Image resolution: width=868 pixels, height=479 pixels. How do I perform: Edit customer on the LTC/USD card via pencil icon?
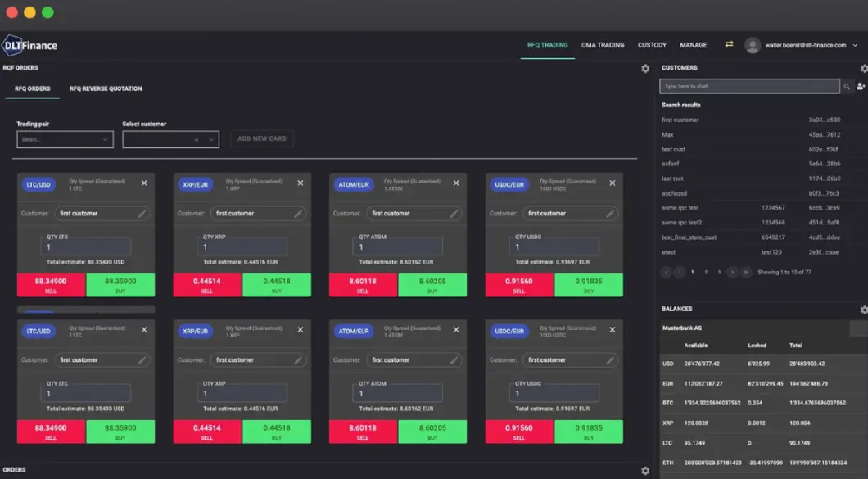tap(144, 213)
